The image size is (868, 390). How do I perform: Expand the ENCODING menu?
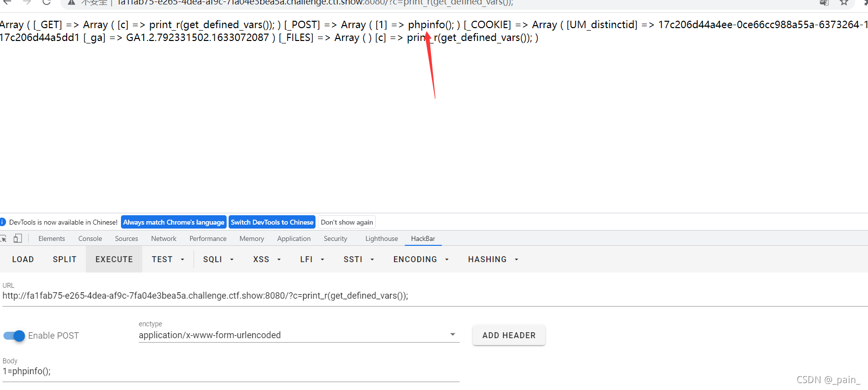421,259
